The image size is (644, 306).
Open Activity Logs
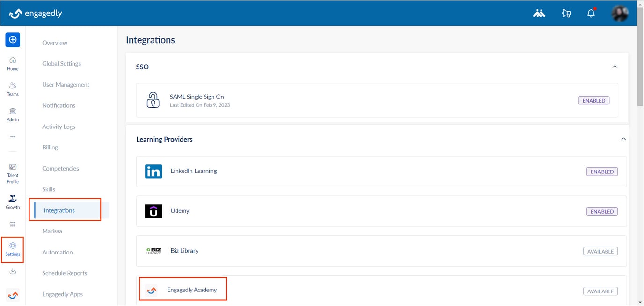tap(59, 127)
